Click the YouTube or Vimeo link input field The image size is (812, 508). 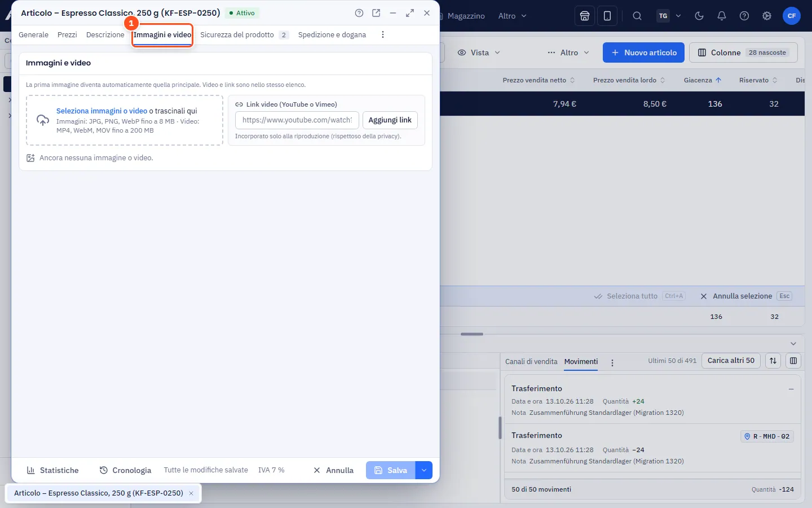pyautogui.click(x=297, y=120)
